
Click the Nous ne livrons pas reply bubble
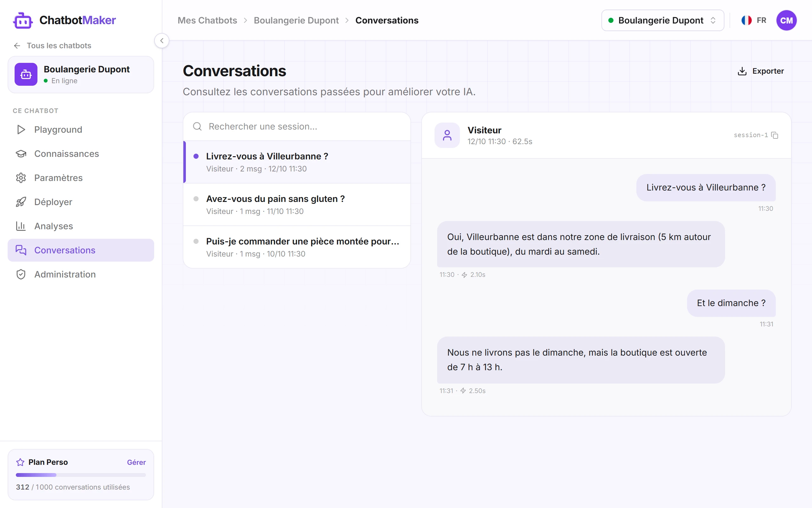[x=581, y=360]
